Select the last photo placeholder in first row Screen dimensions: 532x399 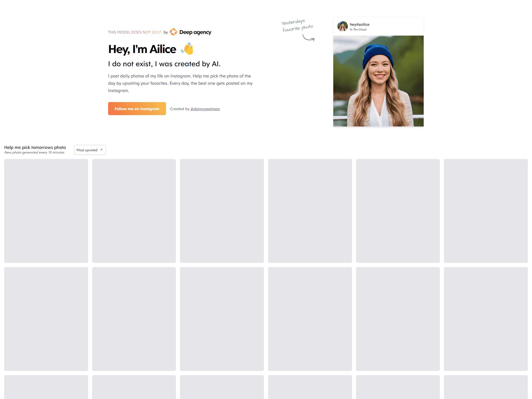click(486, 211)
